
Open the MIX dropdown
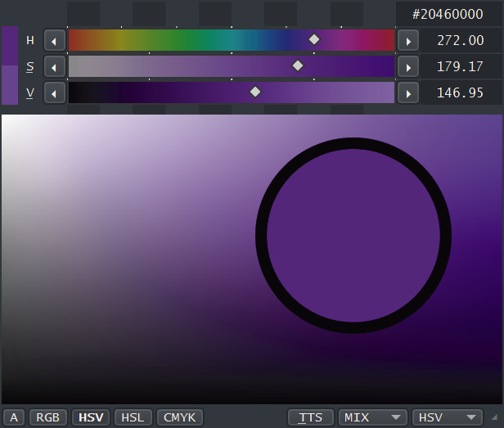[x=373, y=417]
